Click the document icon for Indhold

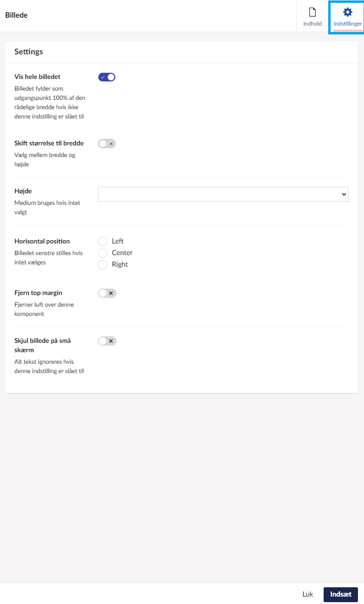[312, 12]
